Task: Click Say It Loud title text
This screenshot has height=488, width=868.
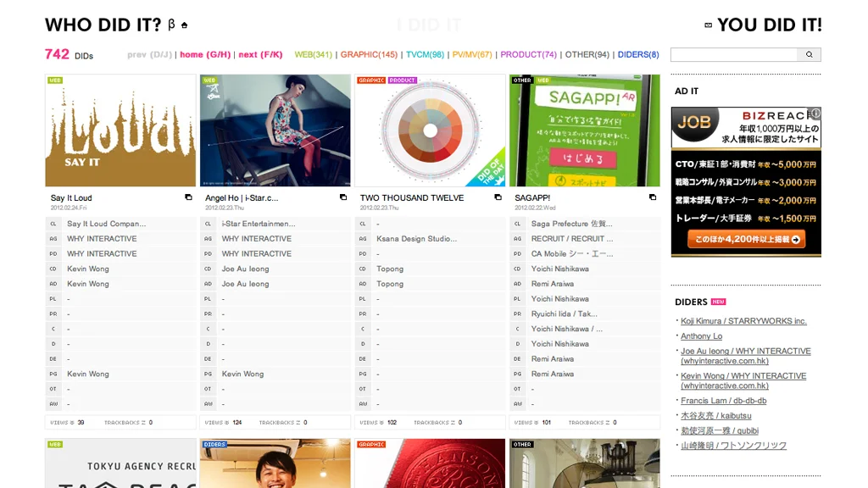Action: tap(71, 197)
